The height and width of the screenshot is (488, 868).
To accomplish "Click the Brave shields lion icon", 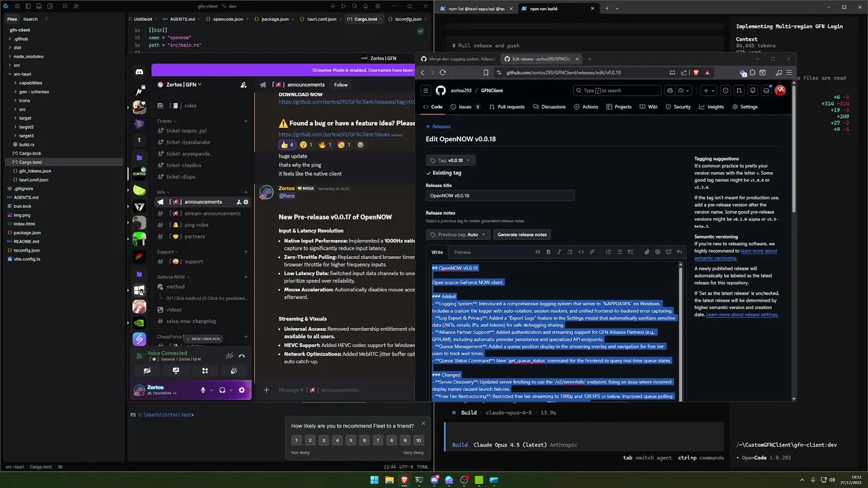I will 695,73.
